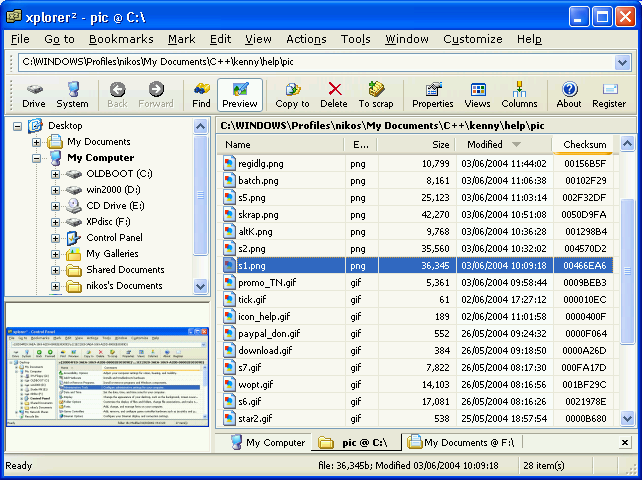Screen dimensions: 642x480
Task: Open the Bookmarks menu
Action: (x=121, y=39)
